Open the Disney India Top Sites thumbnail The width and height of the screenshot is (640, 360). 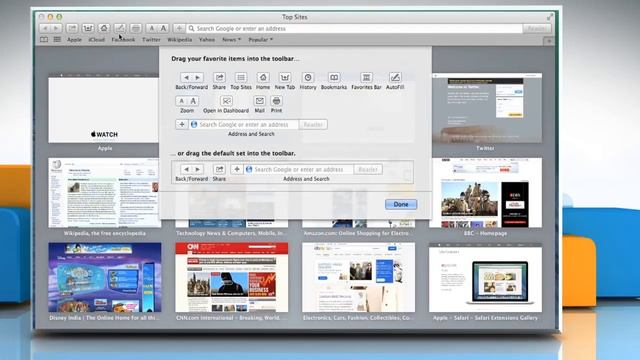tap(104, 278)
